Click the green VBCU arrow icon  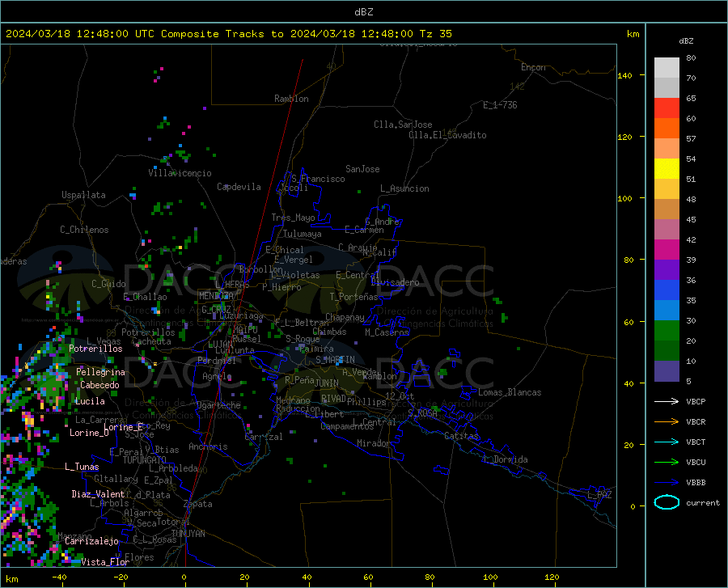click(667, 463)
